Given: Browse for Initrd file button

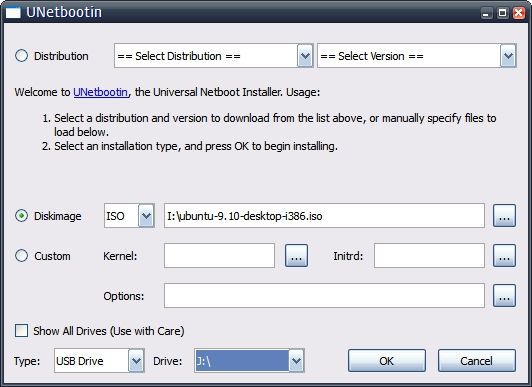Looking at the screenshot, I should tap(505, 256).
